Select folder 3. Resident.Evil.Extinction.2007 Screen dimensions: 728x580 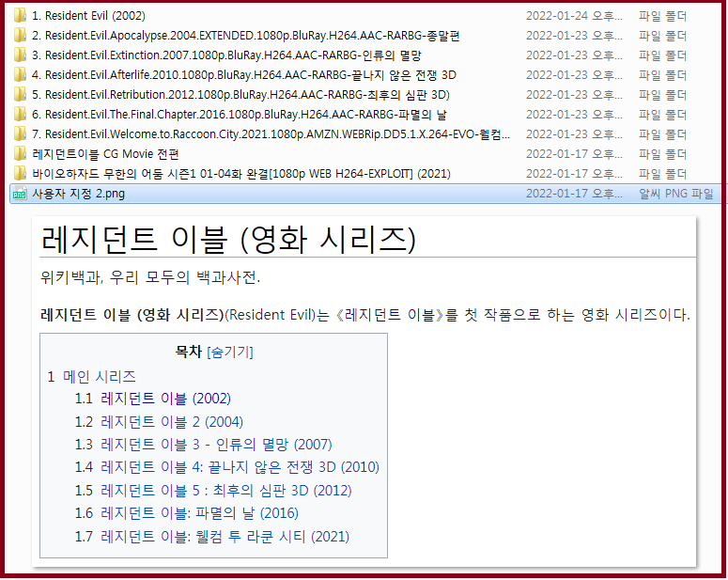click(226, 55)
